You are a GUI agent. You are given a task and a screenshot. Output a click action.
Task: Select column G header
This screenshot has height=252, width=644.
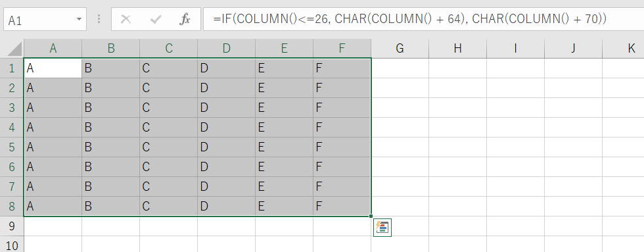(x=400, y=49)
